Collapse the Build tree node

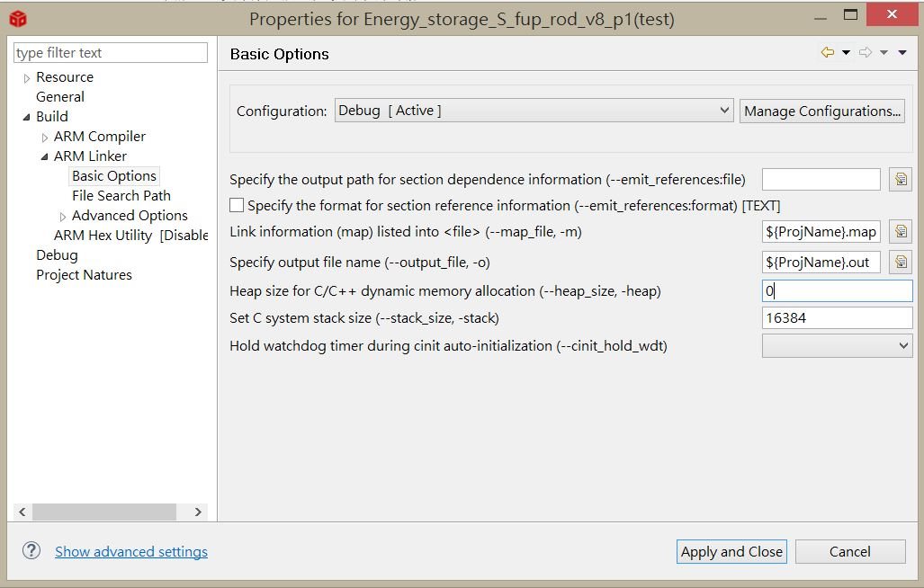26,117
